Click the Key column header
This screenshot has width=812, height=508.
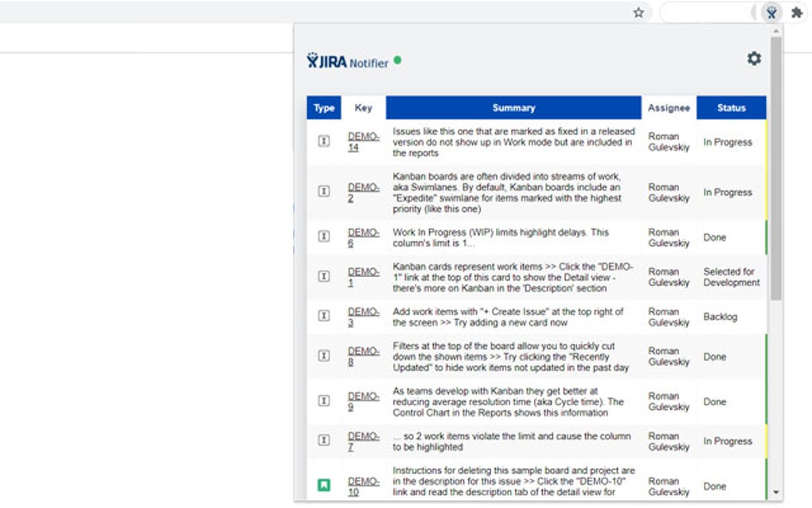365,107
